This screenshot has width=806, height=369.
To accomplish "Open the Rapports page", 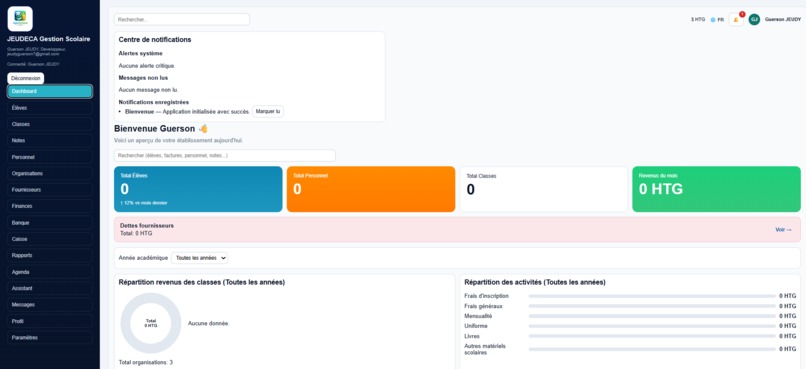I will [50, 255].
